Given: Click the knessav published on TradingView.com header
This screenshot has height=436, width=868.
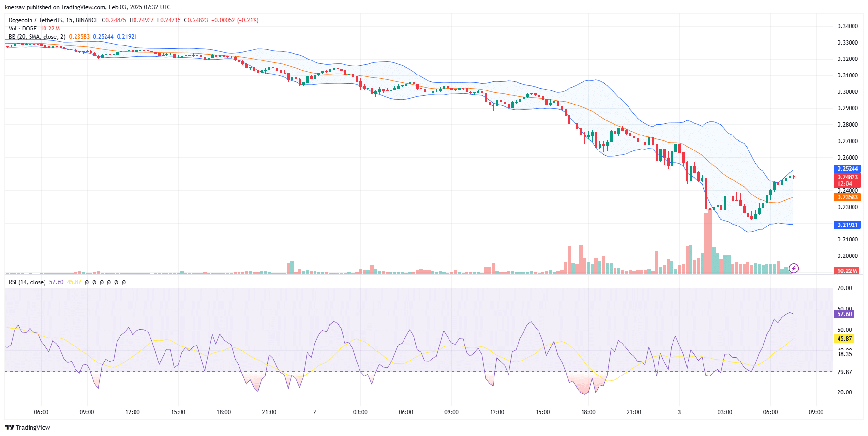Looking at the screenshot, I should [x=88, y=7].
